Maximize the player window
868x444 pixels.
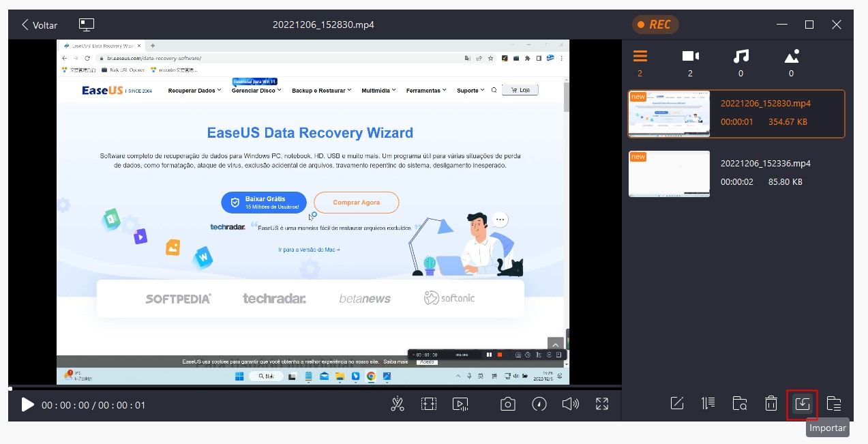[809, 25]
